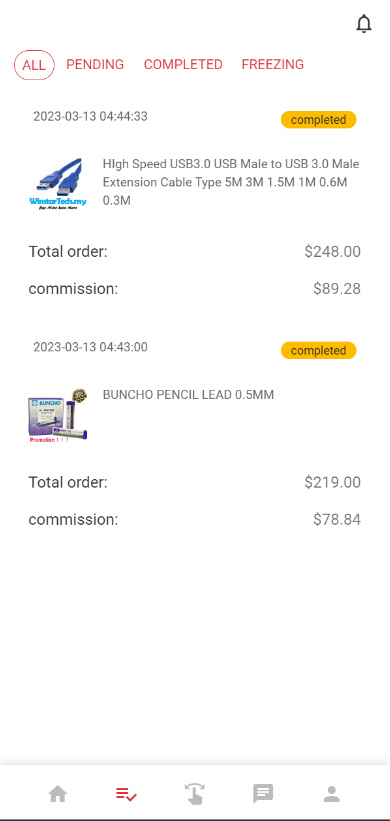Click the completed badge on the BUNCHO order
This screenshot has height=821, width=390.
pyautogui.click(x=319, y=351)
